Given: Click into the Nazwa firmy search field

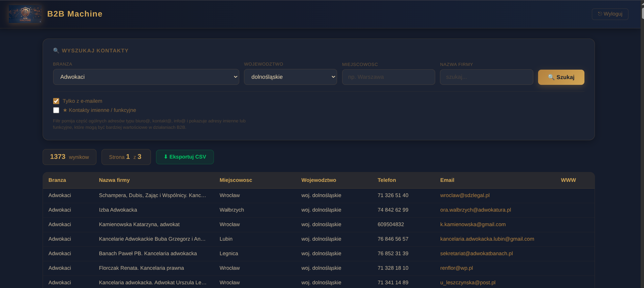Looking at the screenshot, I should [x=486, y=77].
